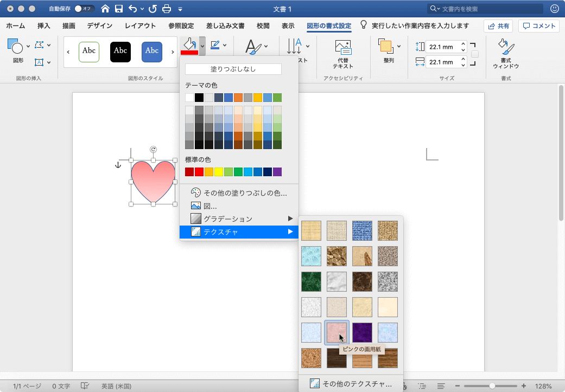The image size is (565, 392).
Task: Pick the red standard color swatch
Action: point(199,172)
